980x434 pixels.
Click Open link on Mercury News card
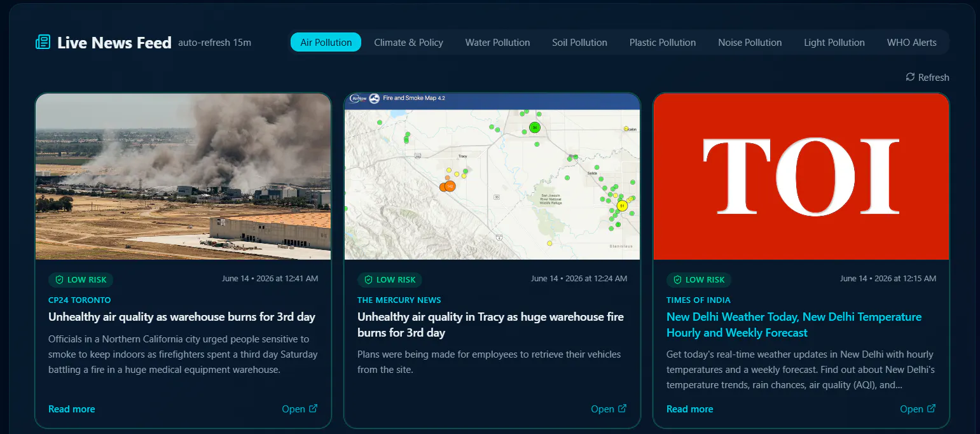click(x=609, y=409)
